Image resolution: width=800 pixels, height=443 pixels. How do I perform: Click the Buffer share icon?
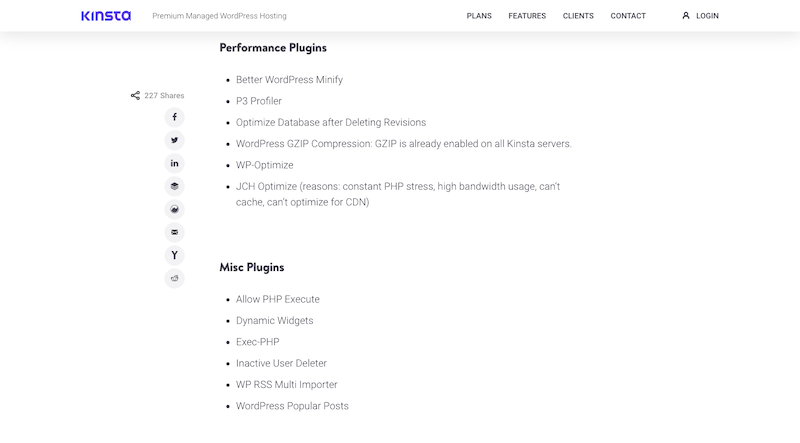[x=174, y=186]
